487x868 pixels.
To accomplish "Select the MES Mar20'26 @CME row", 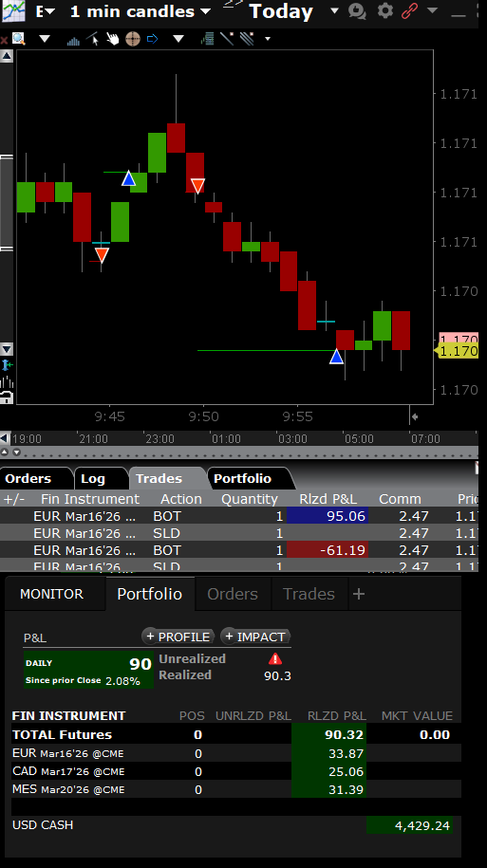I will (236, 789).
